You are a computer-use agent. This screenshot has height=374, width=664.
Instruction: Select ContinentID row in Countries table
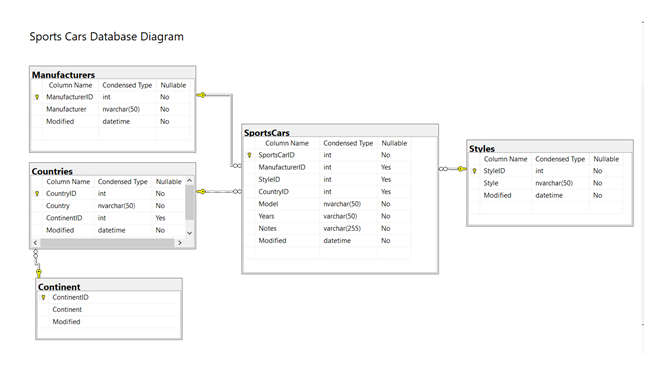point(108,218)
